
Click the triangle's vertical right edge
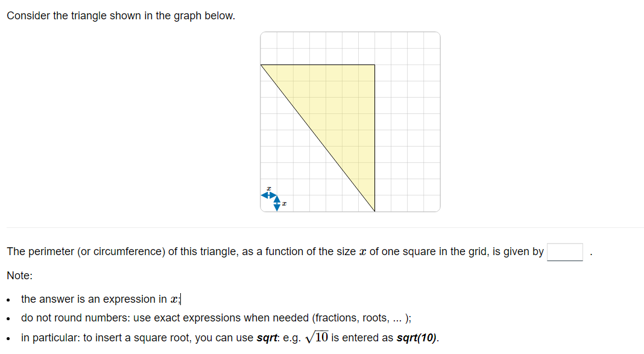374,139
